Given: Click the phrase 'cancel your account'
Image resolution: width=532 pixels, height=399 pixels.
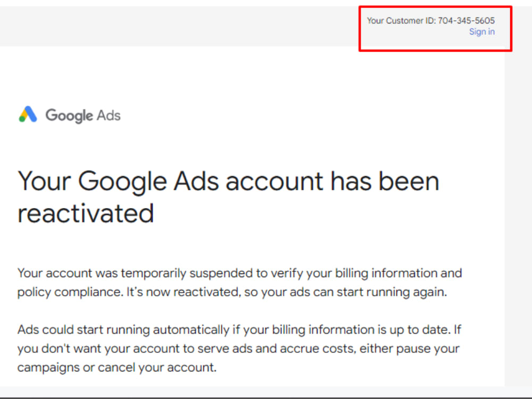Looking at the screenshot, I should 158,367.
